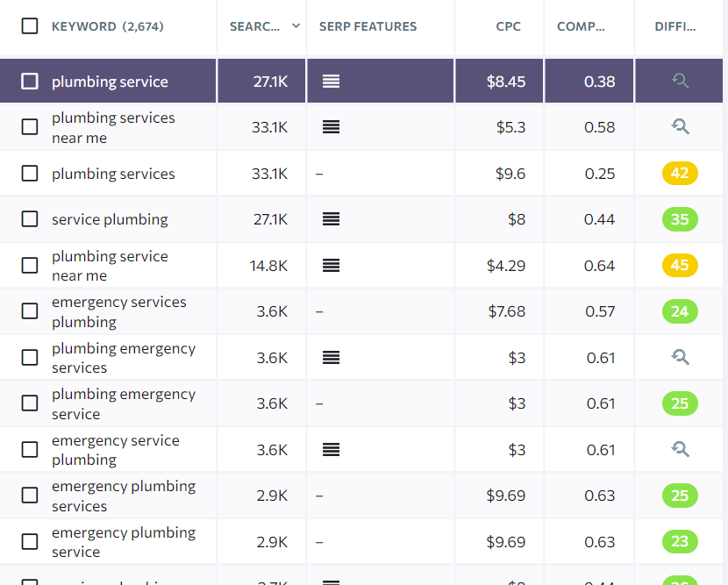The width and height of the screenshot is (728, 585).
Task: Sort by Competition column header
Action: pyautogui.click(x=581, y=26)
